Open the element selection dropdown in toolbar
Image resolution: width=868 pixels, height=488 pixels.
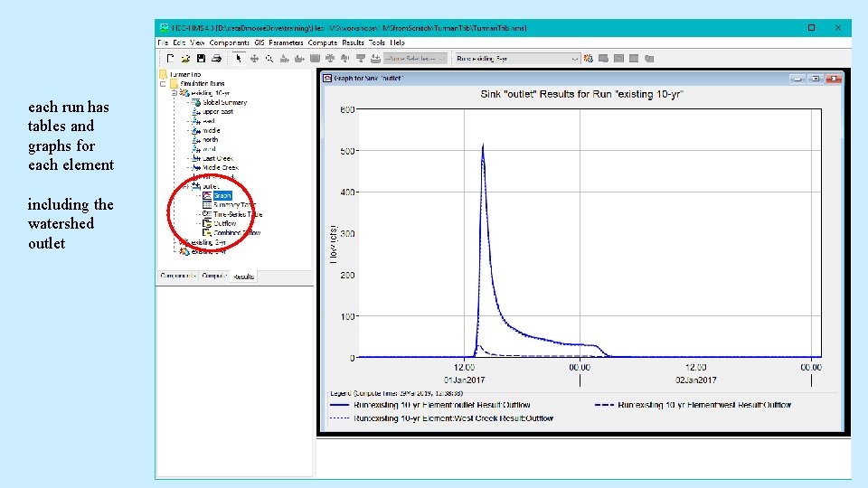pyautogui.click(x=416, y=58)
